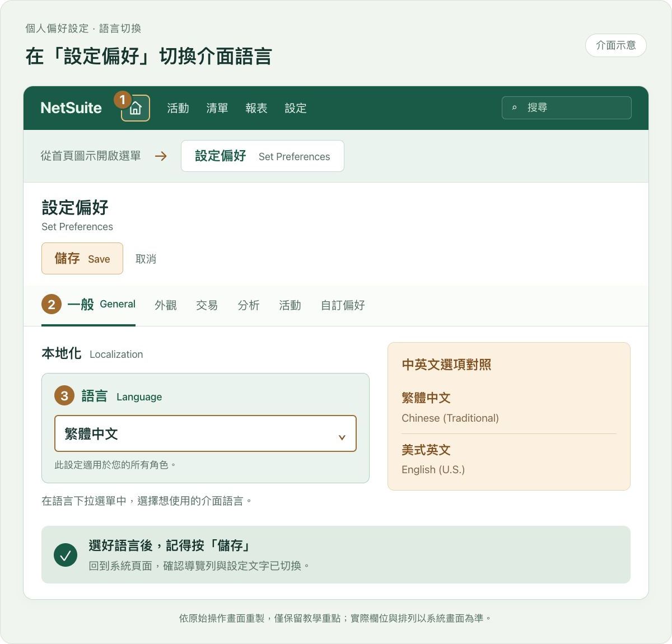Click the 本地化 Localization heading

click(x=92, y=353)
